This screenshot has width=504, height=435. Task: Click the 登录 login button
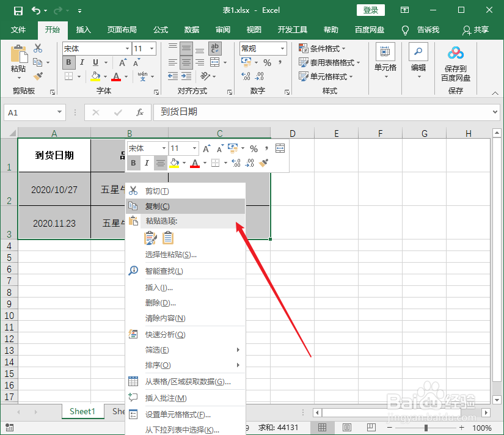pyautogui.click(x=370, y=10)
